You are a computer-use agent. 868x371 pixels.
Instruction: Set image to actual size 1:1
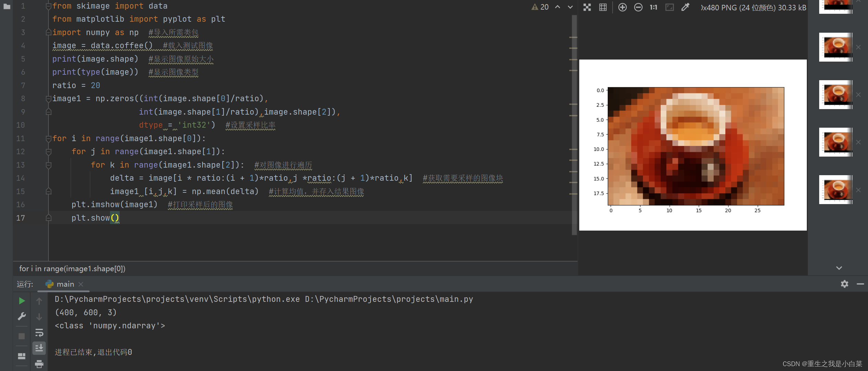653,7
